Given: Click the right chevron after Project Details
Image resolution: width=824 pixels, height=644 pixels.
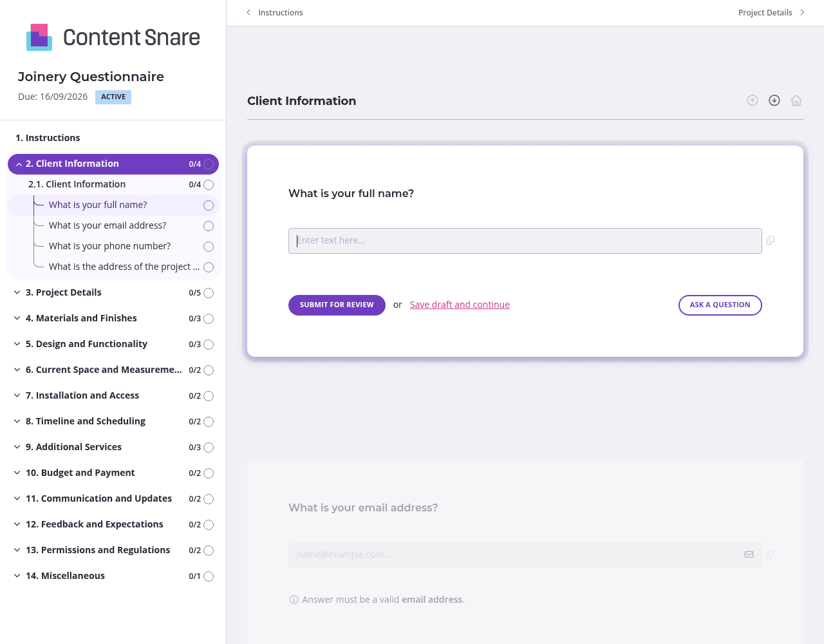Looking at the screenshot, I should click(802, 12).
